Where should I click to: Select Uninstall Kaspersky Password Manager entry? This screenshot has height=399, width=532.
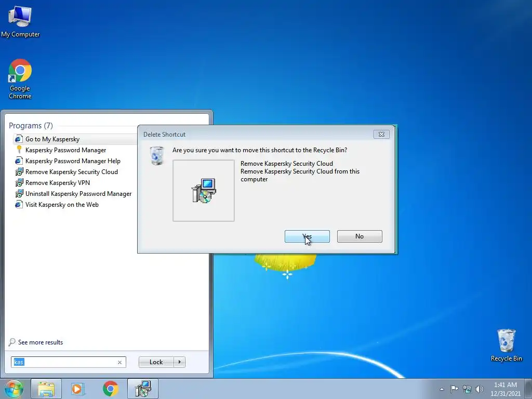pyautogui.click(x=78, y=194)
